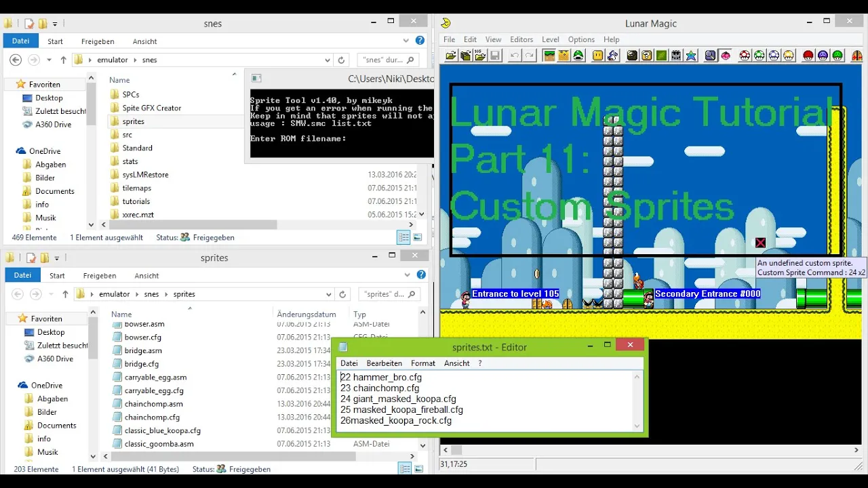This screenshot has width=868, height=488.
Task: Switch sprites window to details view
Action: click(x=405, y=469)
